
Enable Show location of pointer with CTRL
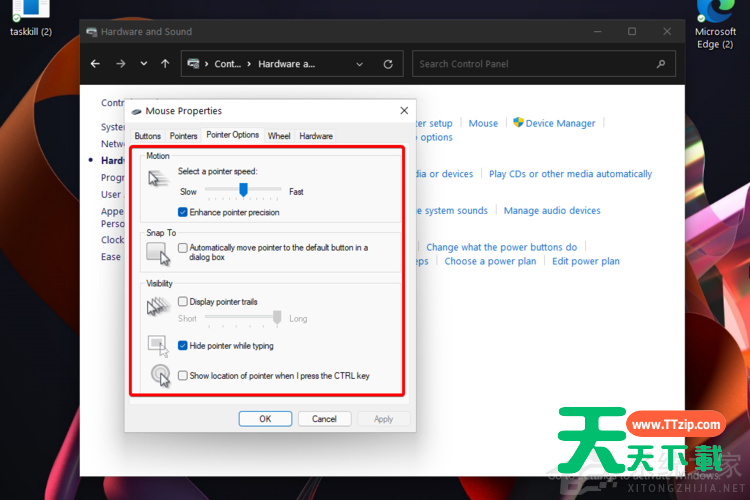coord(183,376)
